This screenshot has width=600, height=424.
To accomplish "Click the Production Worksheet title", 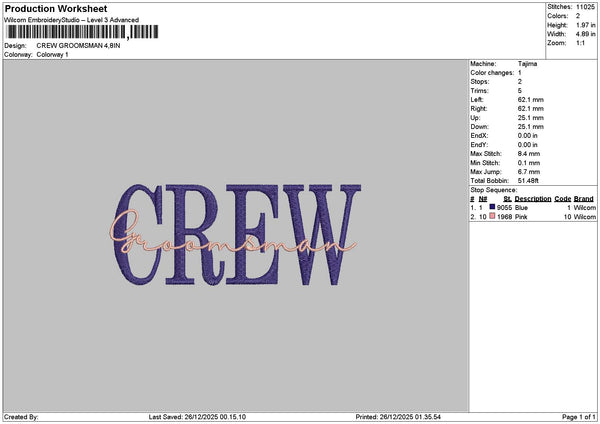I will click(x=56, y=8).
